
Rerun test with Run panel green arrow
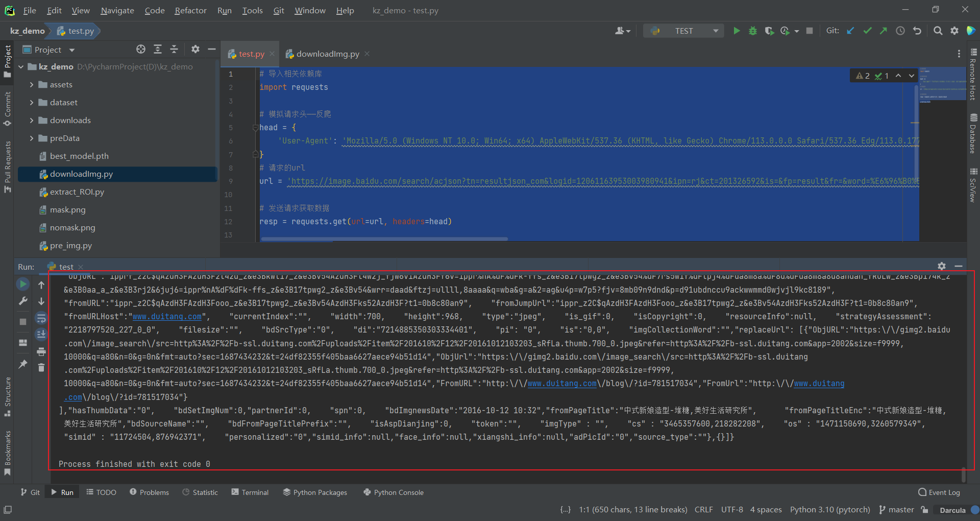pyautogui.click(x=23, y=284)
